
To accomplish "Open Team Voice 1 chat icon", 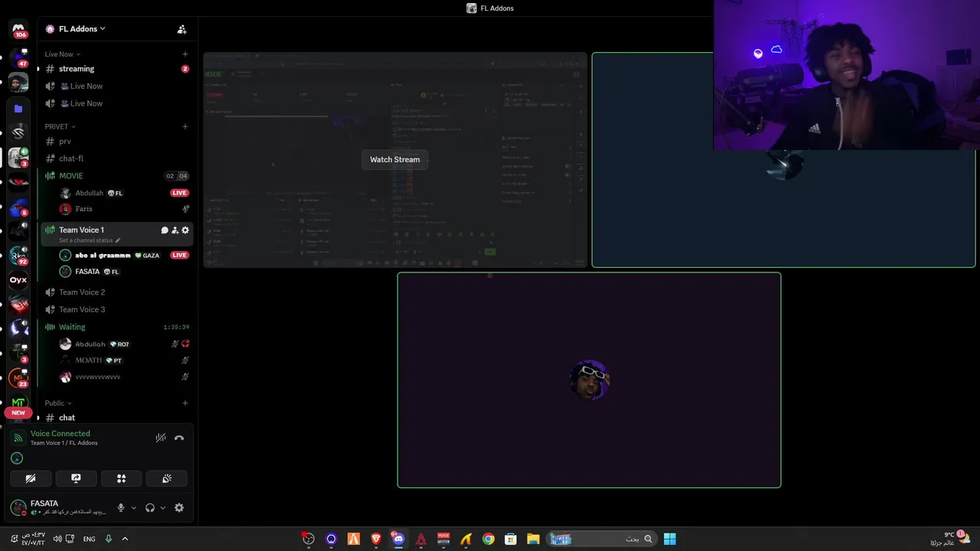I will 165,230.
